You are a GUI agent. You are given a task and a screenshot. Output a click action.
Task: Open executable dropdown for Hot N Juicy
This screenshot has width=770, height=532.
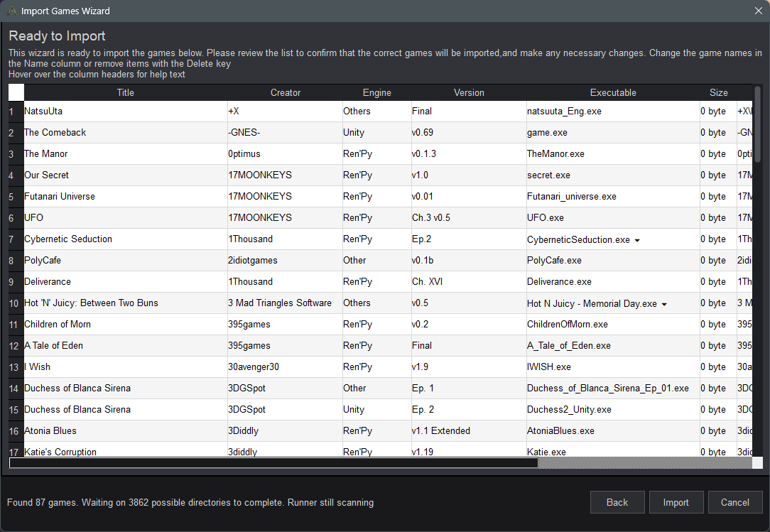[x=664, y=304]
